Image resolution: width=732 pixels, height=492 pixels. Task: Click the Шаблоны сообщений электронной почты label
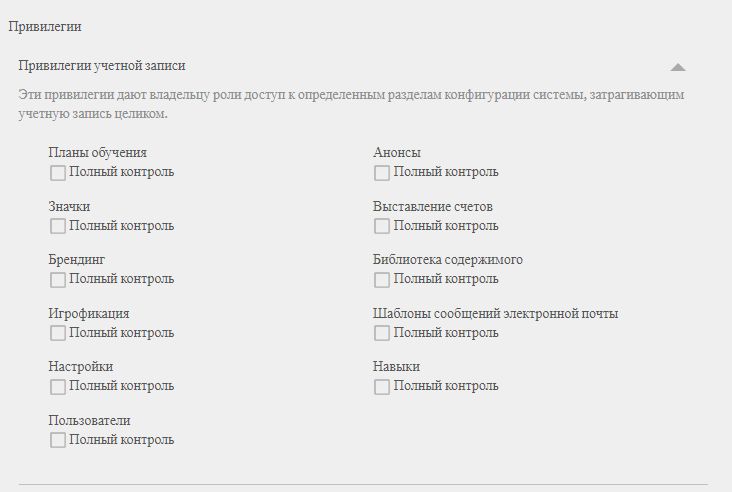coord(495,314)
